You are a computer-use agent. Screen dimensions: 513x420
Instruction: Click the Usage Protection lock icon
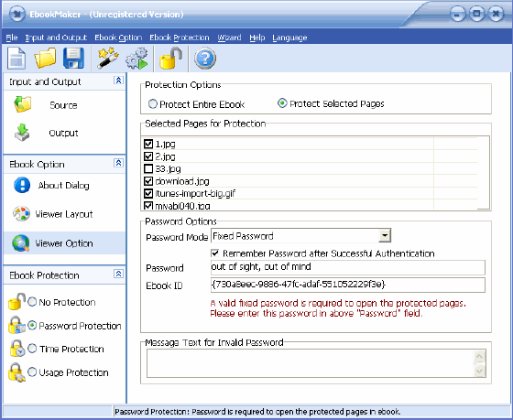point(17,372)
